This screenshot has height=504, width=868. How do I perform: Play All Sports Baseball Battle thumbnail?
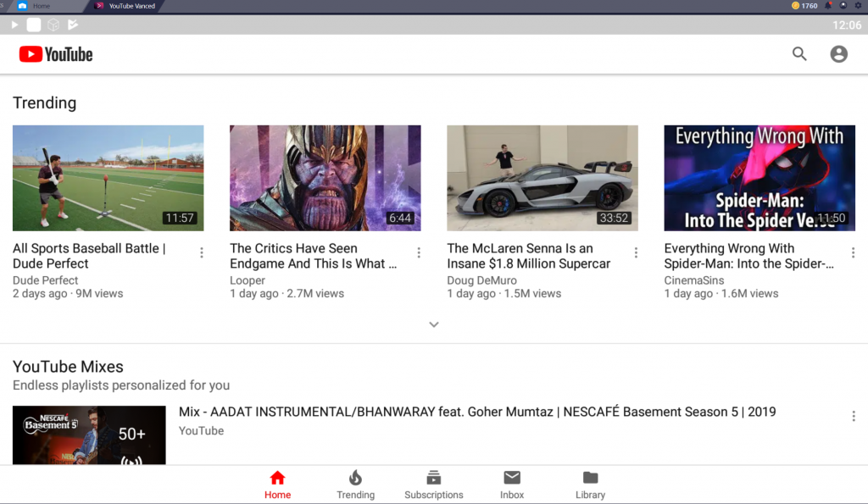coord(108,178)
